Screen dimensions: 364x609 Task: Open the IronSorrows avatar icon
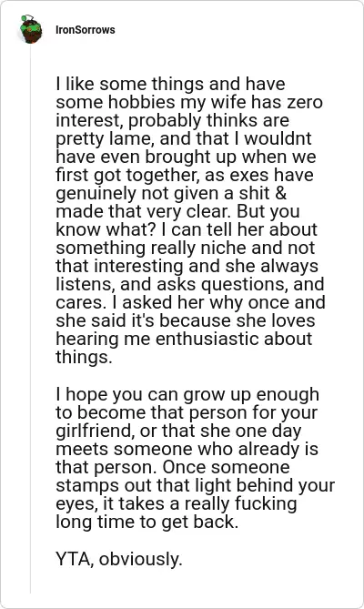point(31,29)
